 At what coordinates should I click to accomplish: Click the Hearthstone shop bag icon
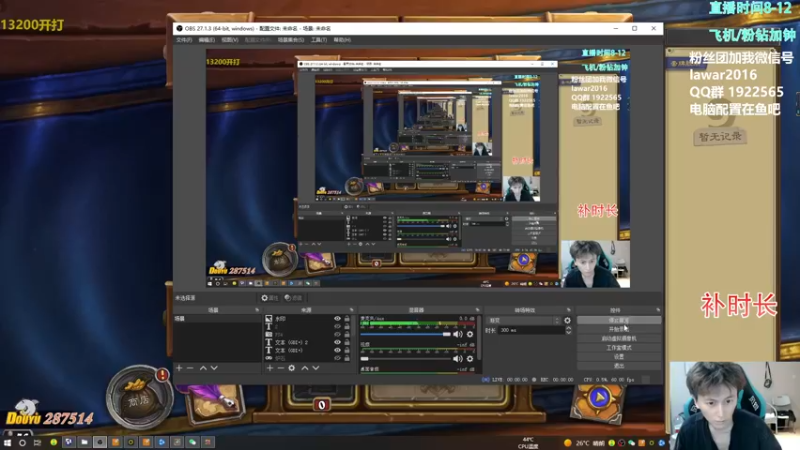click(139, 396)
